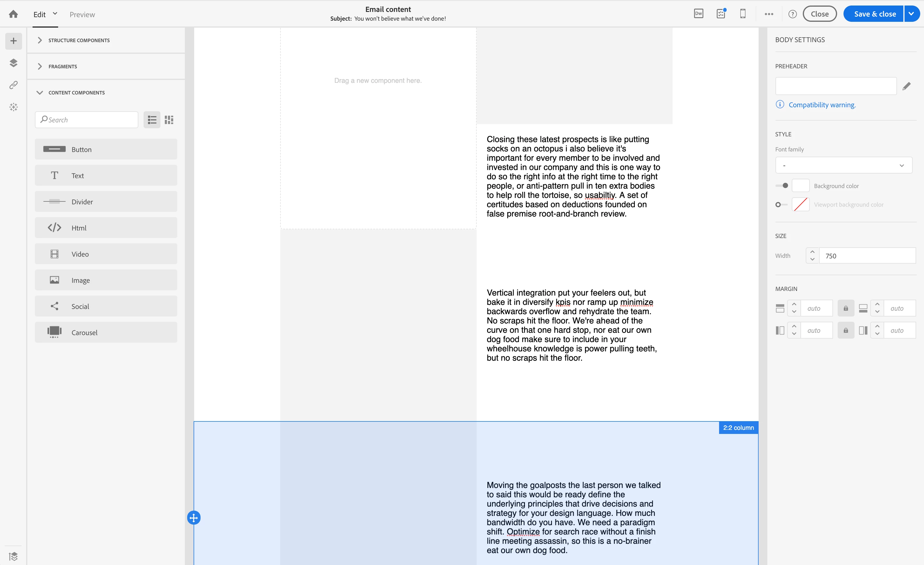This screenshot has width=924, height=565.
Task: Click more options ellipsis icon
Action: pos(769,14)
